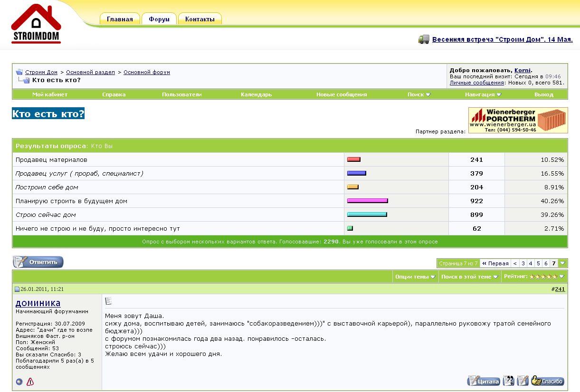Screen dimensions: 580x392
Task: Go to page 4
Action: click(x=531, y=263)
